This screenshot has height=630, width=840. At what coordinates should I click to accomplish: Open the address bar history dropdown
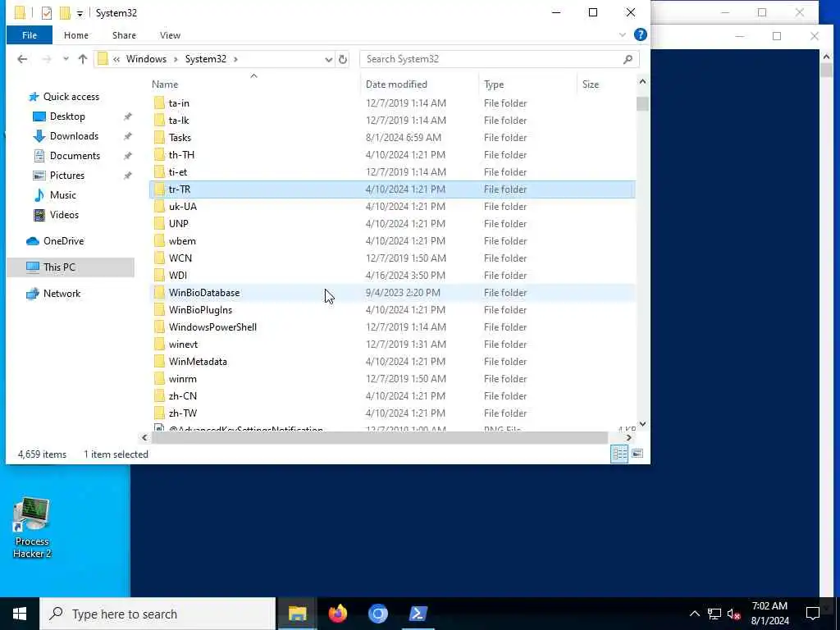(x=328, y=59)
